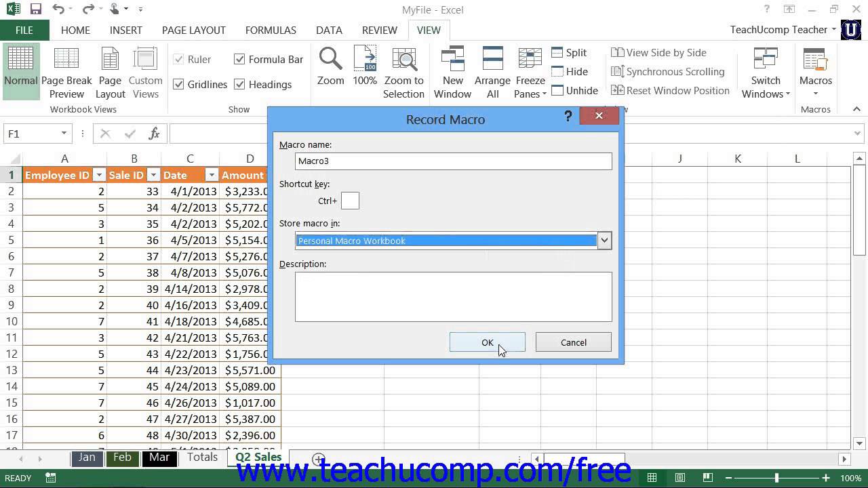Viewport: 868px width, 488px height.
Task: Click the Ctrl+ shortcut key box
Action: (350, 201)
